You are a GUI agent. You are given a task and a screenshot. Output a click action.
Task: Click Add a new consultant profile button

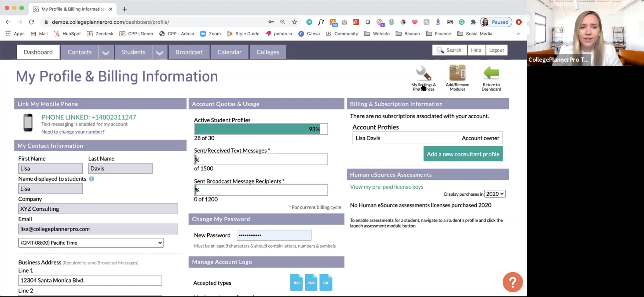coord(463,154)
